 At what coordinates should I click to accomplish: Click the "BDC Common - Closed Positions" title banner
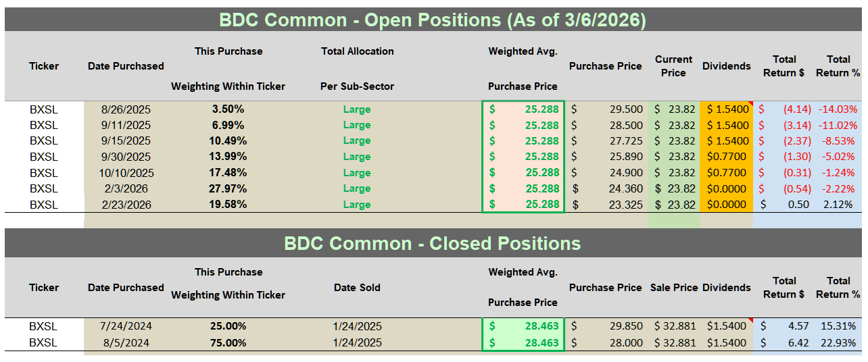click(433, 243)
